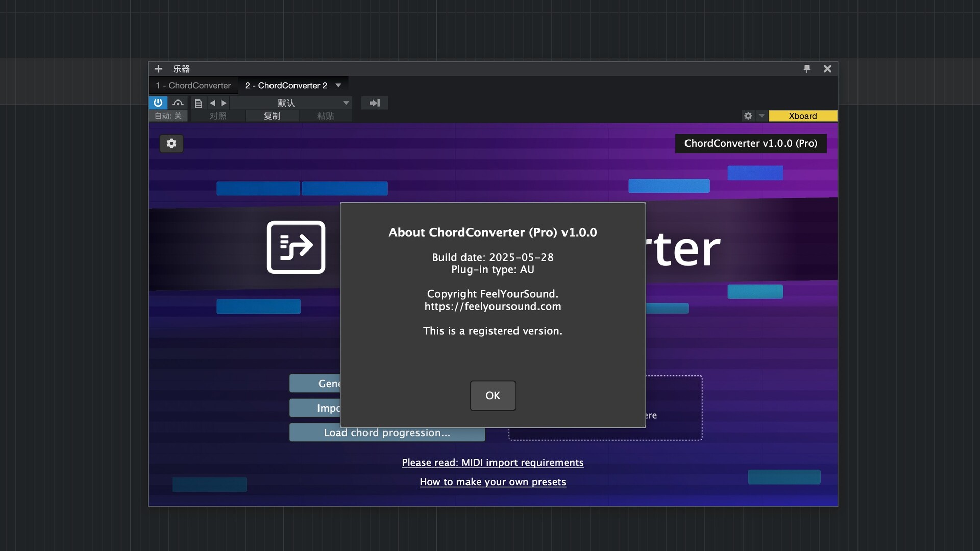Screen dimensions: 980x551
Task: Toggle automation mode 自动: 关
Action: pos(168,116)
